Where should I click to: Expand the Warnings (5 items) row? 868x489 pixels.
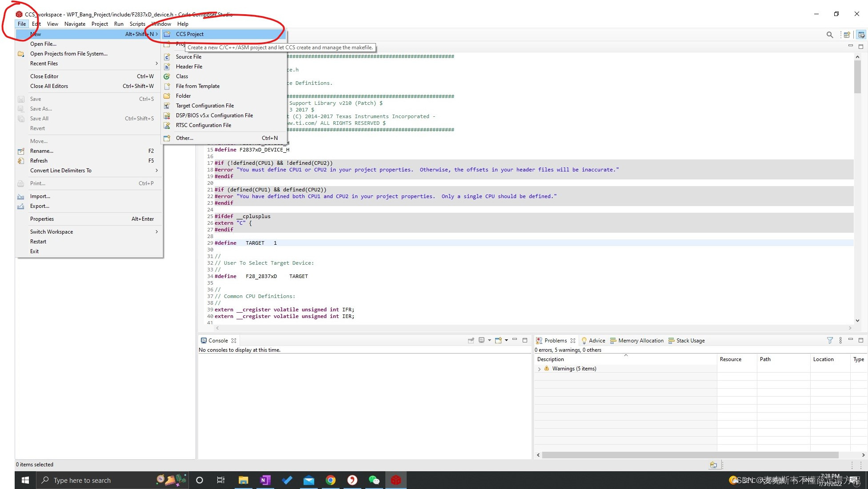(539, 369)
